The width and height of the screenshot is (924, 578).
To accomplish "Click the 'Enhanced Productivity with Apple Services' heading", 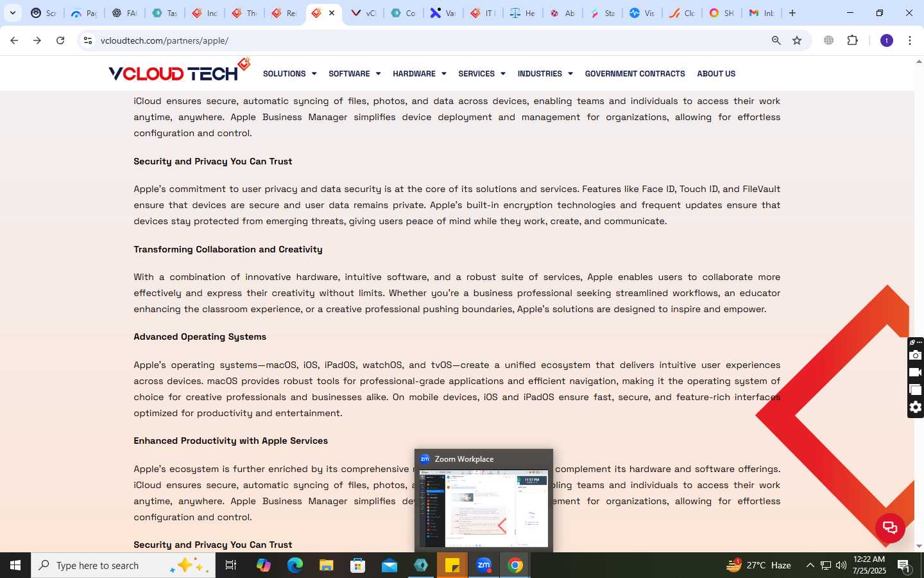I will [x=230, y=441].
